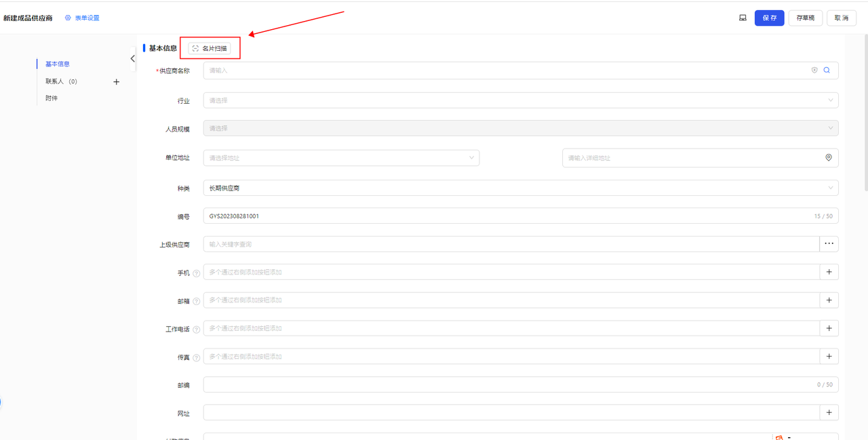
Task: Open the 人员规模 dropdown
Action: 521,128
